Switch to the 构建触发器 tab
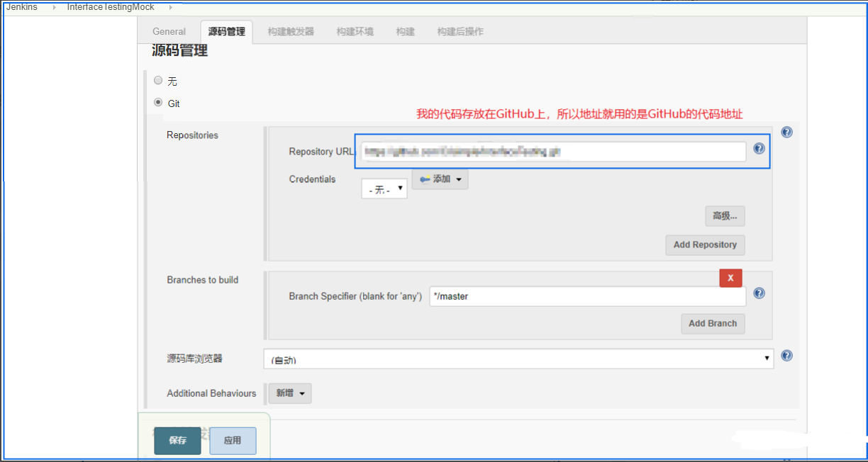868x462 pixels. point(291,31)
